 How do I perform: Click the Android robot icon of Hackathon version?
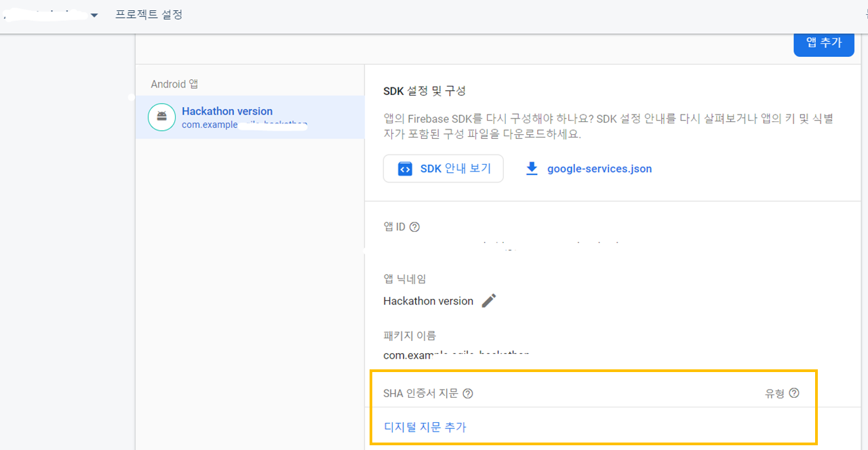(161, 117)
